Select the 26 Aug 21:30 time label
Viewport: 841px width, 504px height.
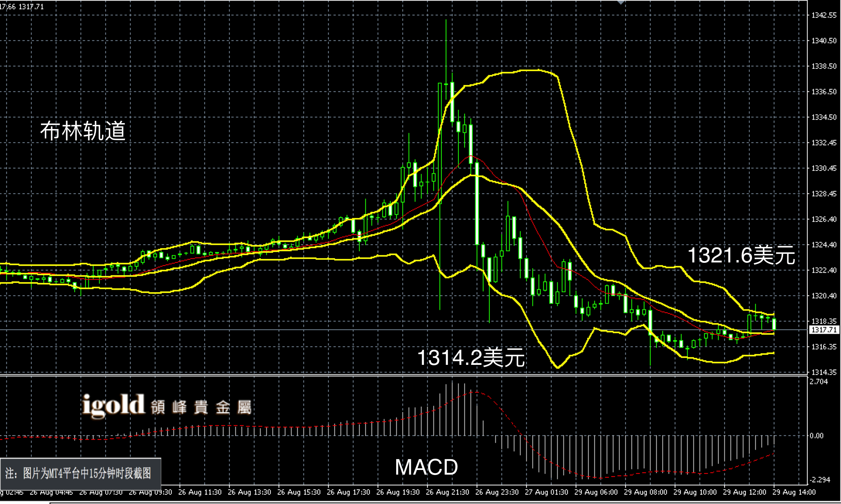(447, 492)
